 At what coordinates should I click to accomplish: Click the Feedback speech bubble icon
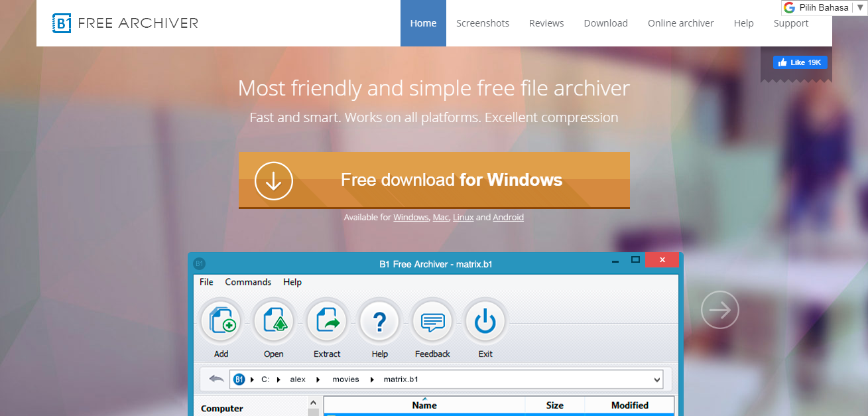coord(432,322)
